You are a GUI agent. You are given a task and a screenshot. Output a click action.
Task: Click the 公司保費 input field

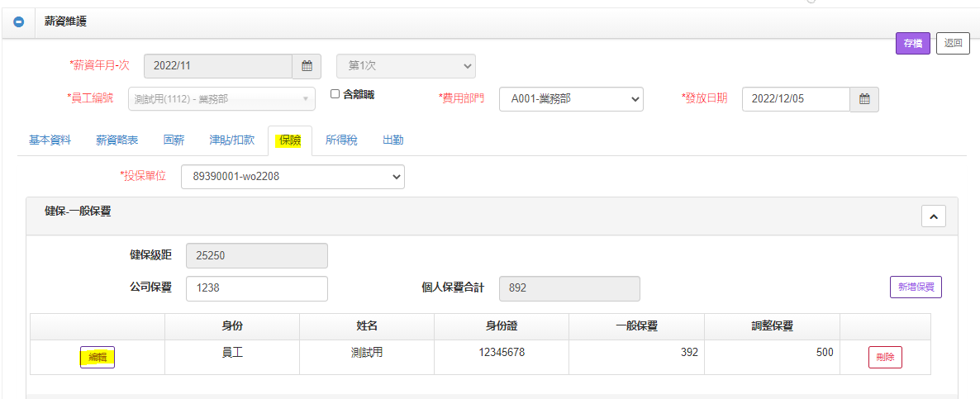(x=257, y=288)
